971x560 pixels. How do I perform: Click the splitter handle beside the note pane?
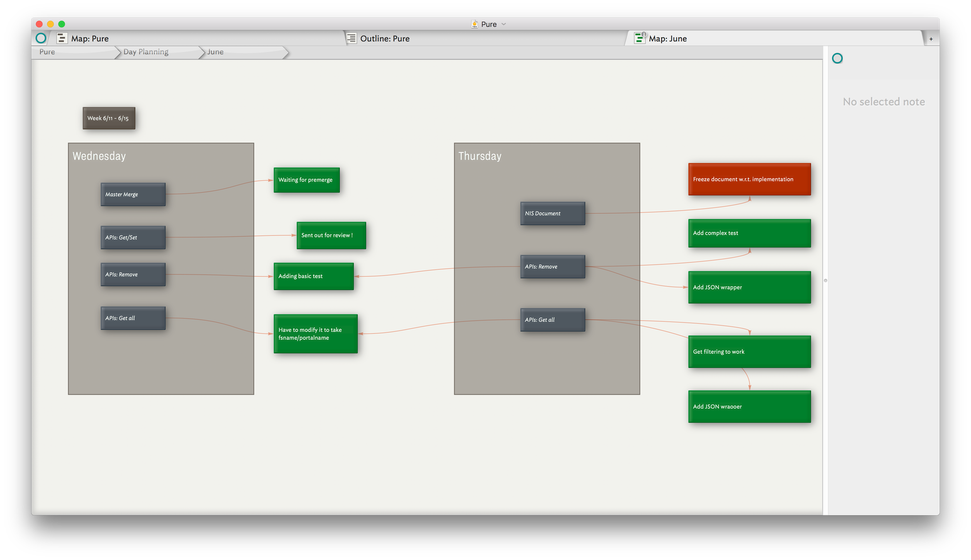click(x=825, y=280)
